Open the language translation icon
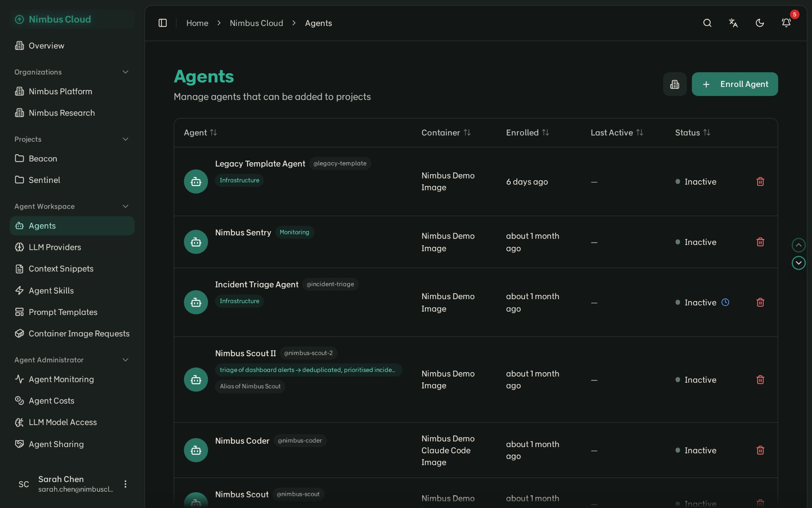The width and height of the screenshot is (812, 508). point(733,23)
